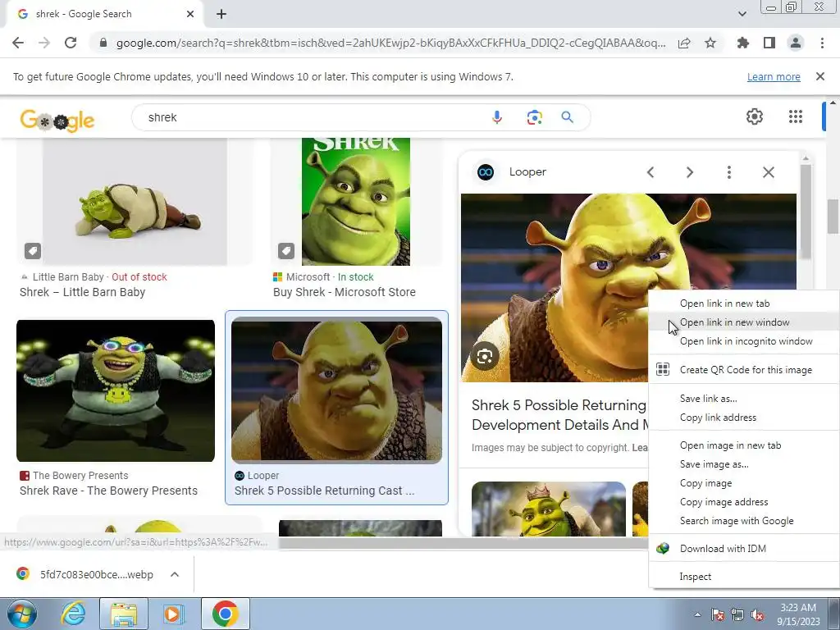Viewport: 840px width, 630px height.
Task: Click the muted volume tray icon
Action: click(x=757, y=615)
